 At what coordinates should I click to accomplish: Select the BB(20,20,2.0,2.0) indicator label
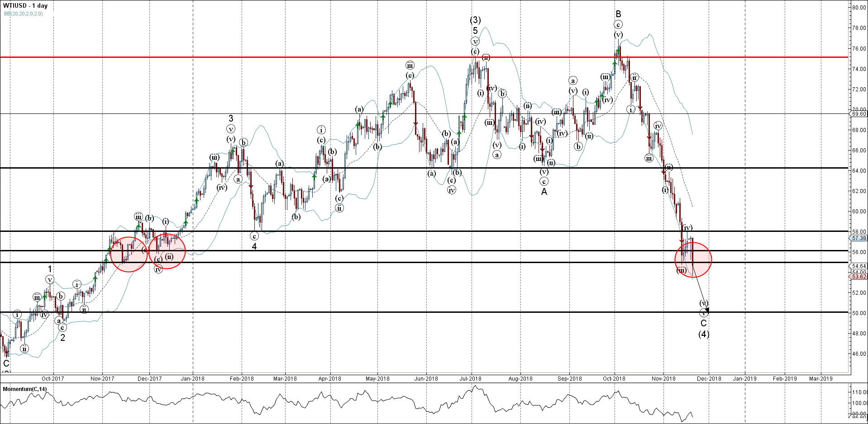click(24, 14)
